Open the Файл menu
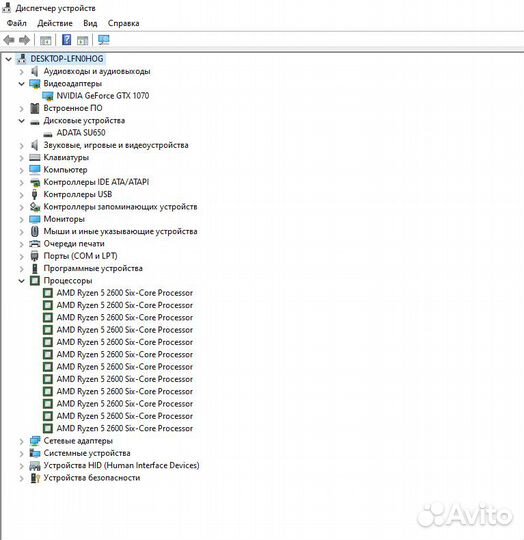 click(x=17, y=23)
